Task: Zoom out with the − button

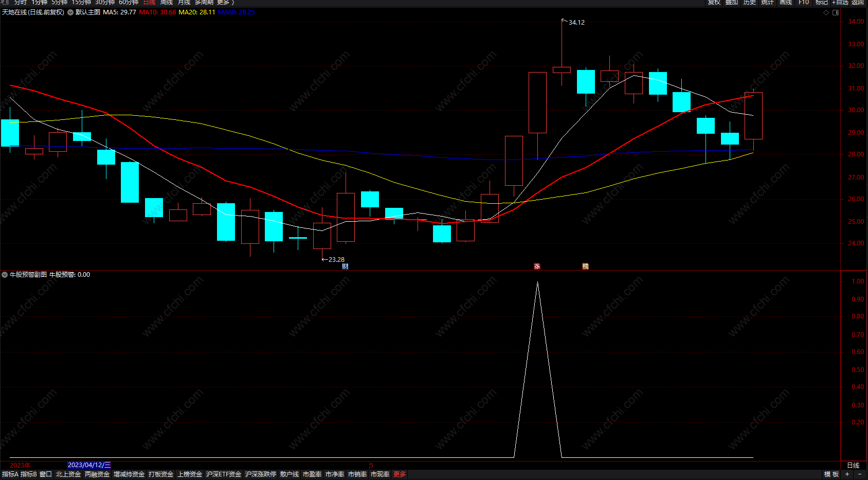Action: (859, 474)
